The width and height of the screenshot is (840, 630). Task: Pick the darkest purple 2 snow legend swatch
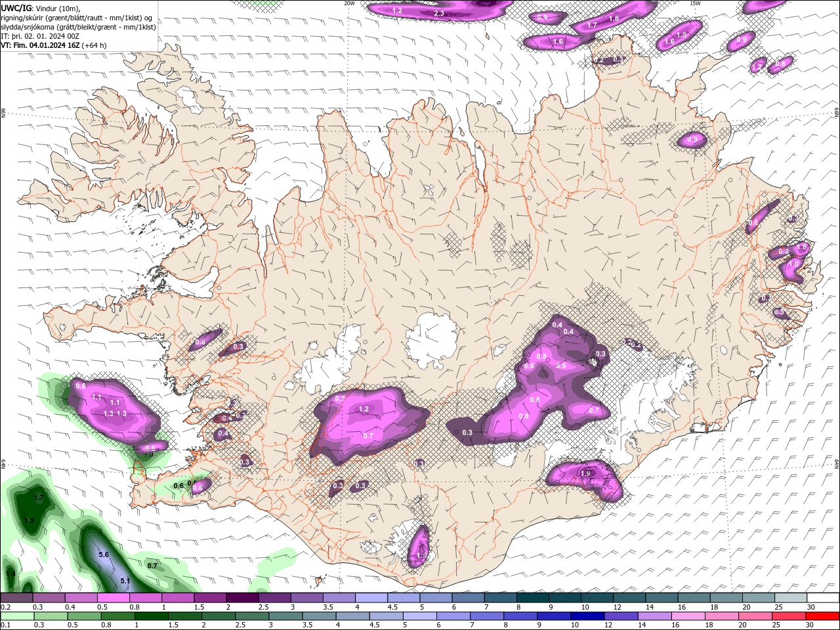pos(242,598)
